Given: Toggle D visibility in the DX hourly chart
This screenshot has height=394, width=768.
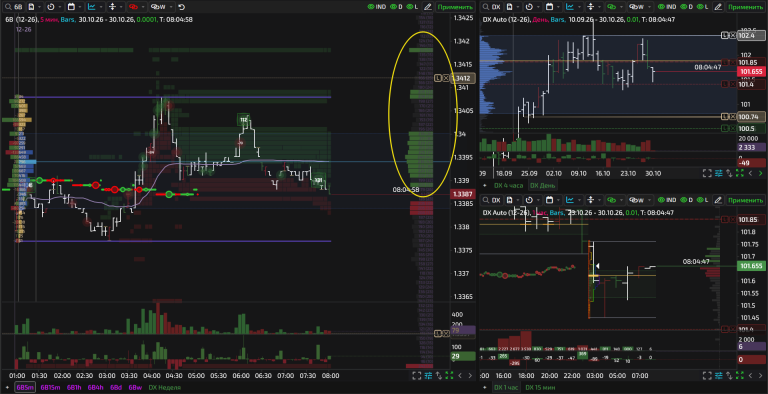Looking at the screenshot, I should click(x=687, y=200).
